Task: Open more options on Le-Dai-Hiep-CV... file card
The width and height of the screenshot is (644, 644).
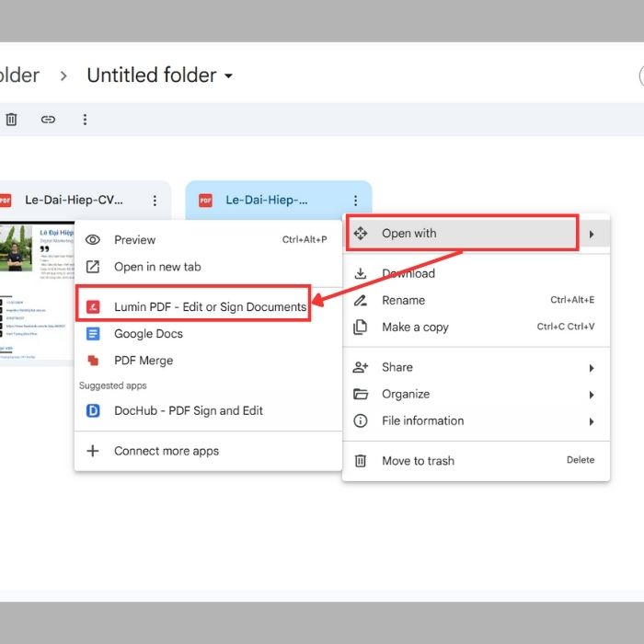Action: 155,201
